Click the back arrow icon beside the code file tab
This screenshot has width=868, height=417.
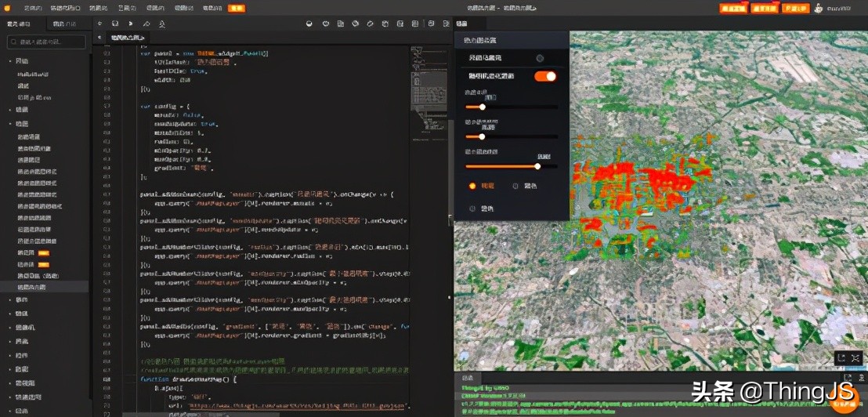pos(99,38)
